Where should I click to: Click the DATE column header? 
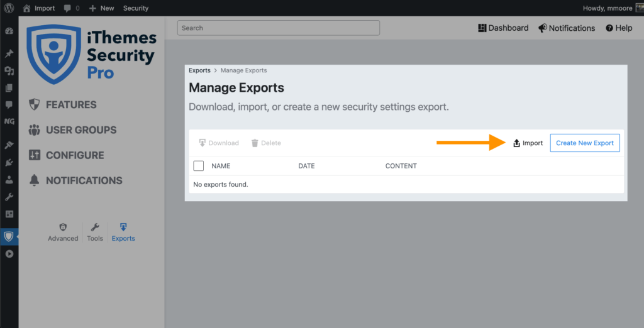click(x=306, y=166)
